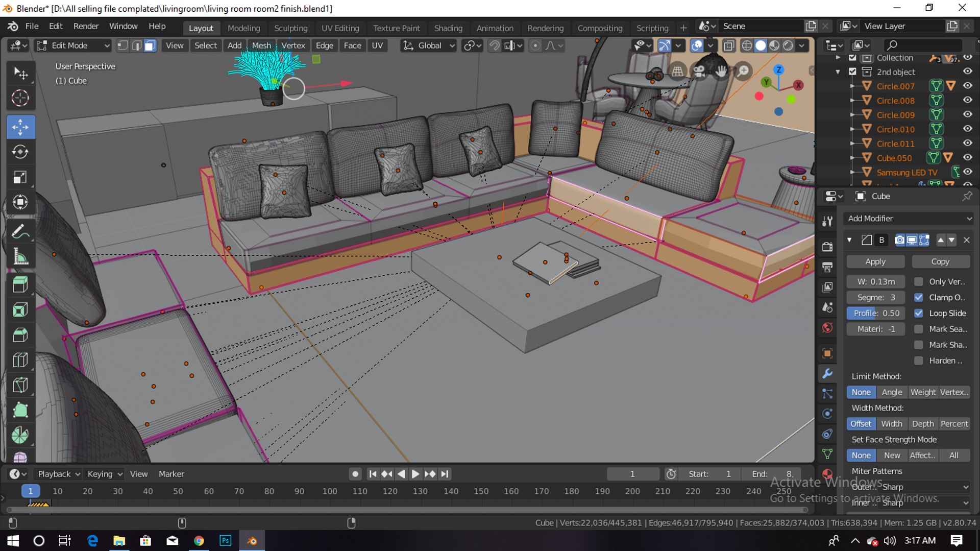
Task: Click the bevel width W: 0.13m field
Action: tap(875, 281)
